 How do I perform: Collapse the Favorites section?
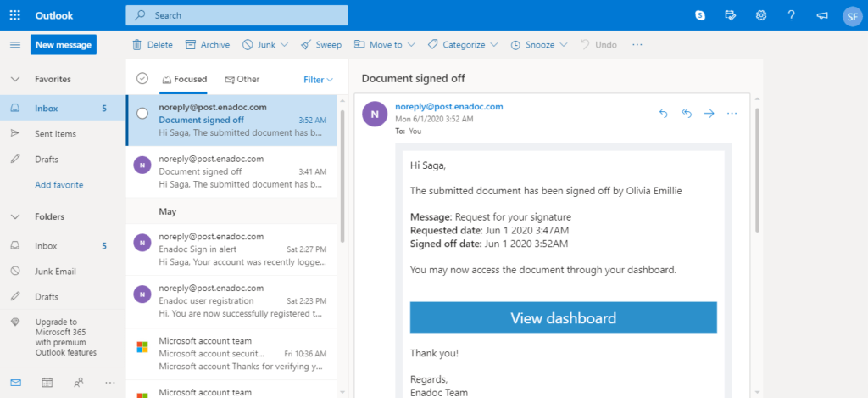point(15,79)
